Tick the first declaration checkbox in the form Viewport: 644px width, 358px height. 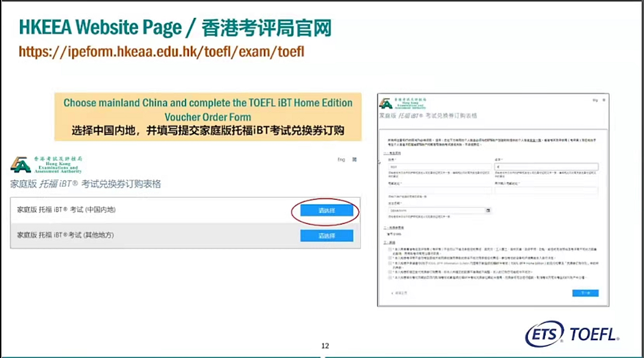coord(390,249)
